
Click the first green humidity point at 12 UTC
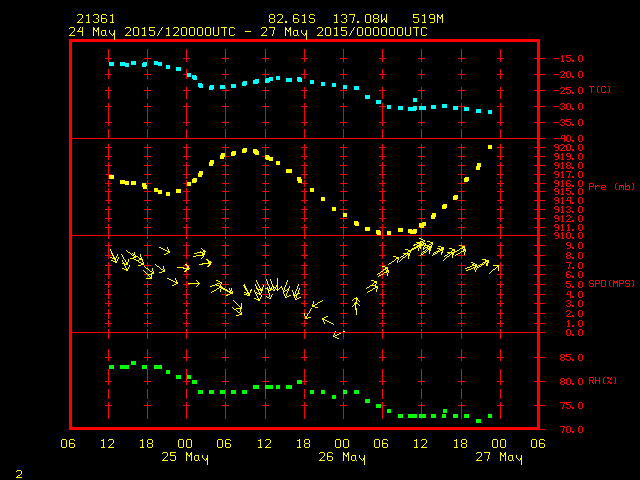[x=111, y=367]
